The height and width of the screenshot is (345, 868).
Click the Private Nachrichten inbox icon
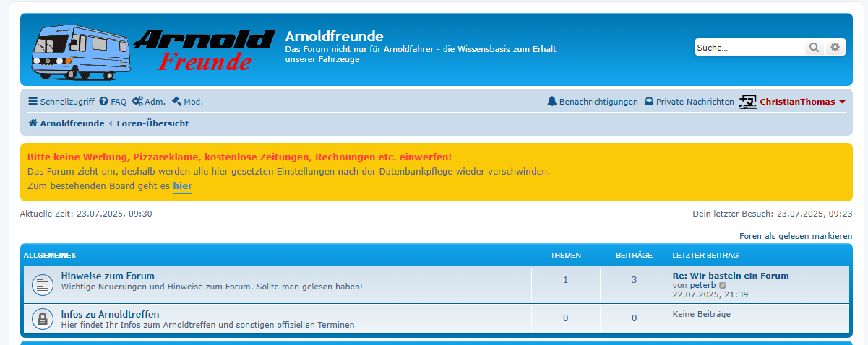[x=649, y=102]
